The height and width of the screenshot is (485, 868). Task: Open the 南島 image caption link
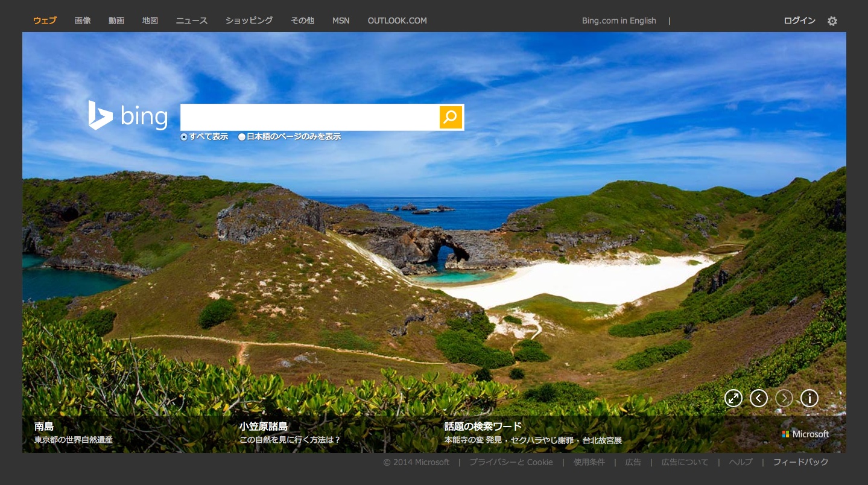click(x=44, y=426)
